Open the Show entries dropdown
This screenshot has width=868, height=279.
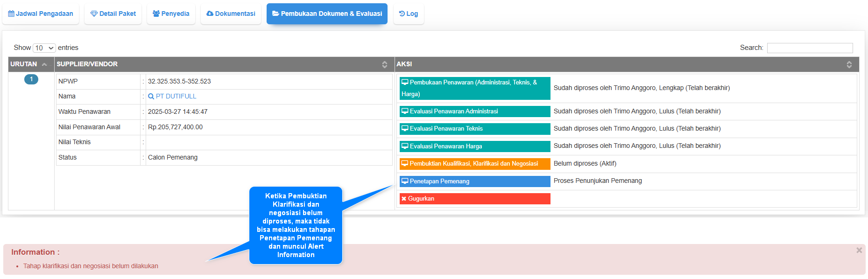tap(44, 48)
